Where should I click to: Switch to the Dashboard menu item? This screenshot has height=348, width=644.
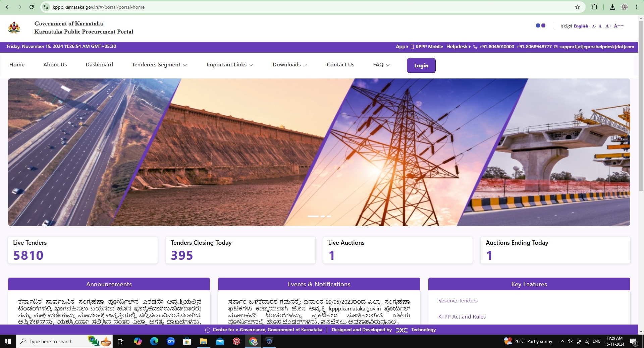pos(99,65)
